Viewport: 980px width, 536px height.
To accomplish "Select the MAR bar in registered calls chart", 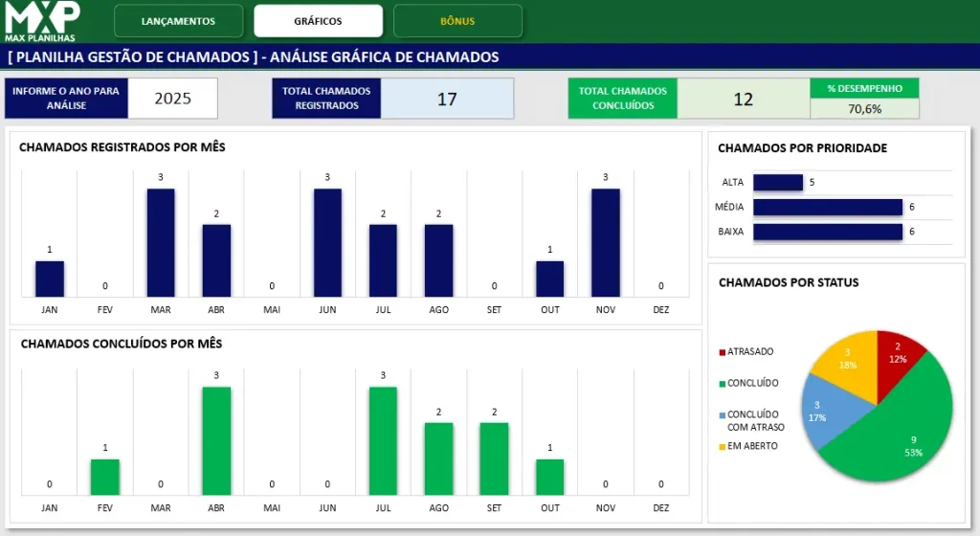I will tap(161, 242).
